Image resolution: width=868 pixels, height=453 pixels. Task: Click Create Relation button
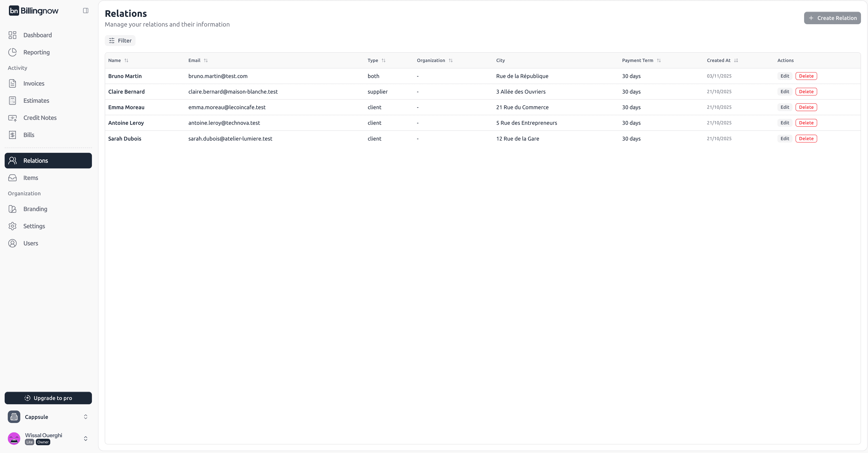832,18
